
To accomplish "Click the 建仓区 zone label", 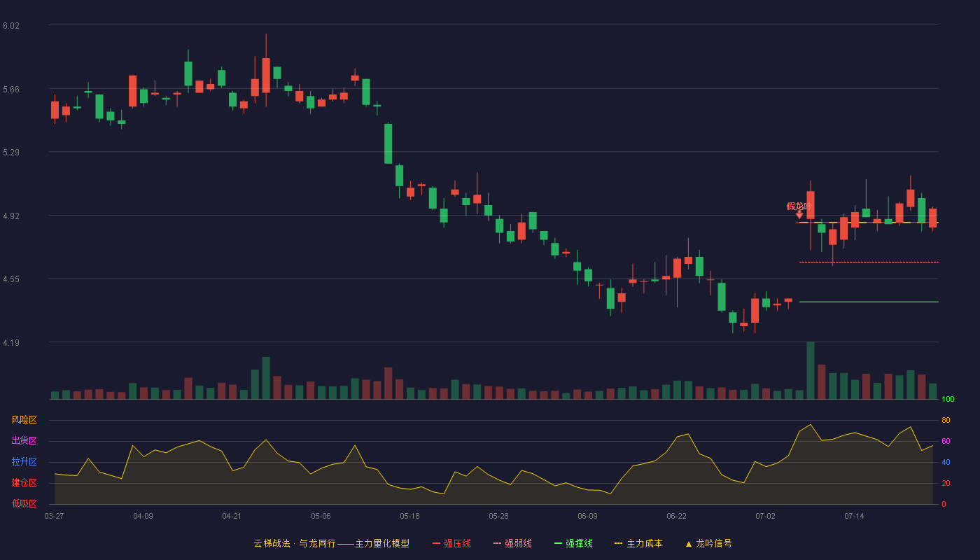I will (24, 483).
